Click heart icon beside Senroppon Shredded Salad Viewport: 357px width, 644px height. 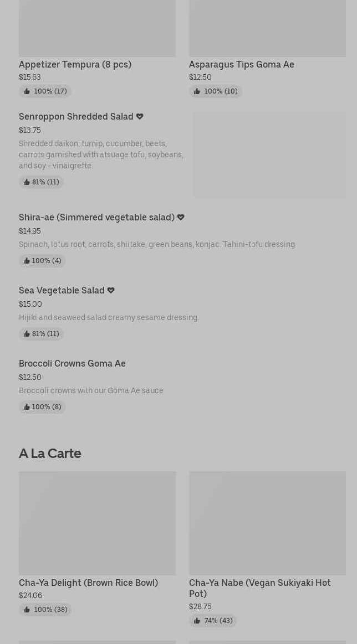click(140, 116)
